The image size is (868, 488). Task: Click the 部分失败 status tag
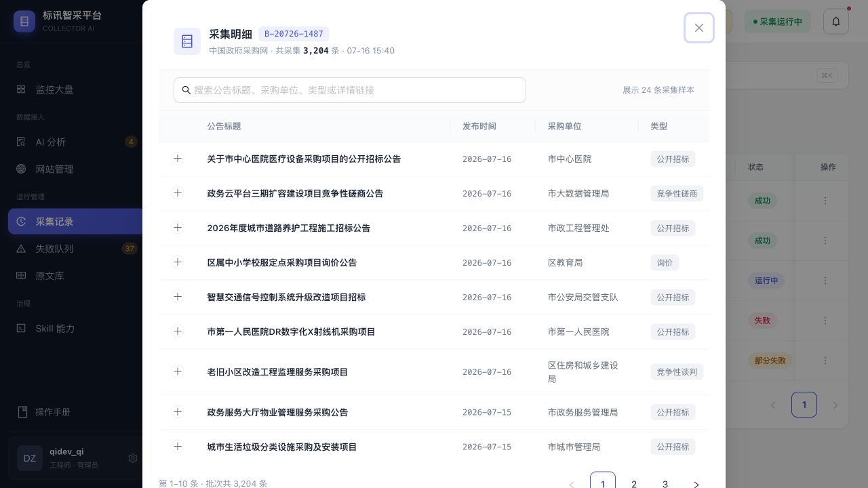[770, 361]
